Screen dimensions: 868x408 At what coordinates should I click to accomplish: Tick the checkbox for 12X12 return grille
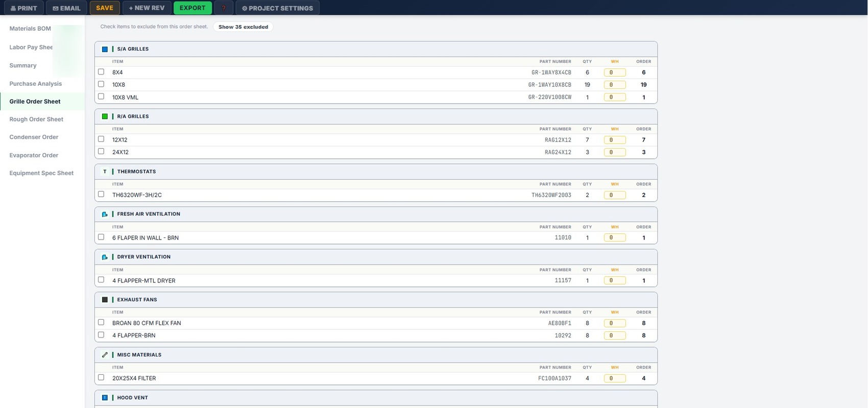(101, 139)
